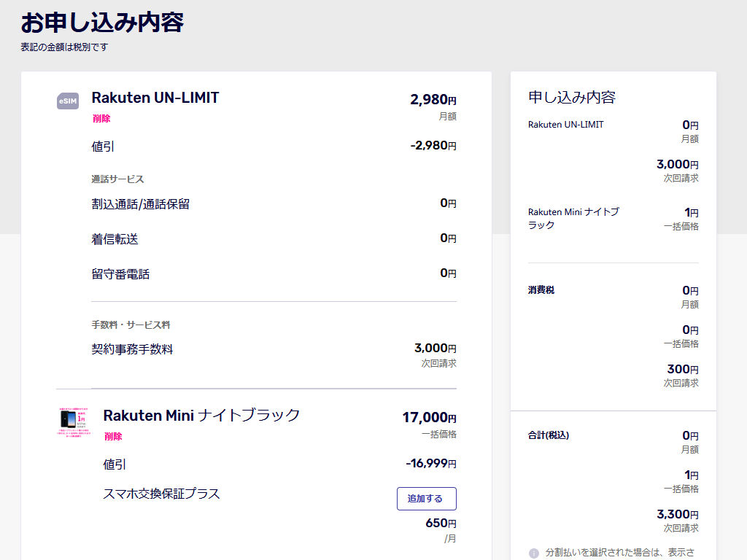This screenshot has width=747, height=560.
Task: Click the 300円 tax next billing amount
Action: [683, 369]
